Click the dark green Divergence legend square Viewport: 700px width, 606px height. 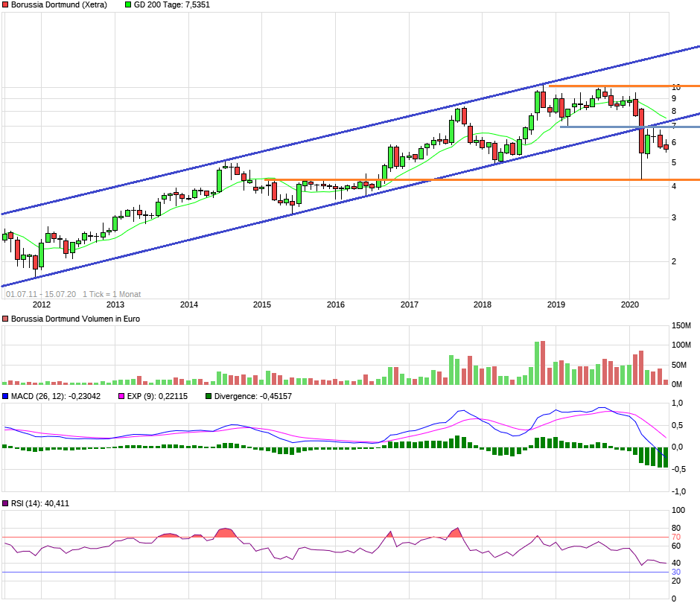pos(209,397)
